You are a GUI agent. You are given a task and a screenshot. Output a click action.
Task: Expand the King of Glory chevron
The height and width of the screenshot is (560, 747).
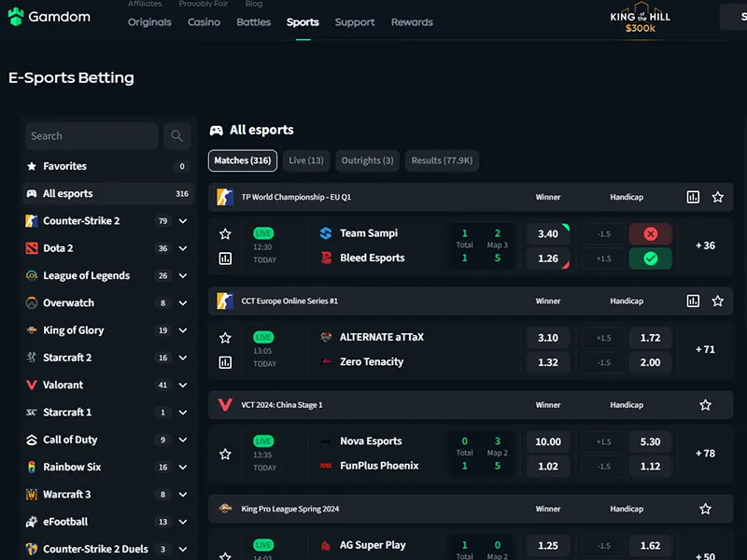click(183, 330)
